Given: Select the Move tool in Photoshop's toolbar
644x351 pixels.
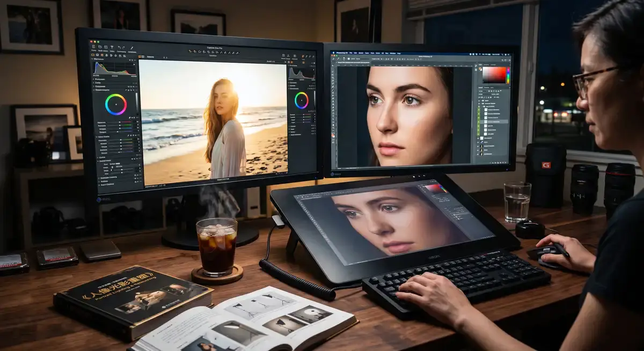Looking at the screenshot, I should point(333,65).
